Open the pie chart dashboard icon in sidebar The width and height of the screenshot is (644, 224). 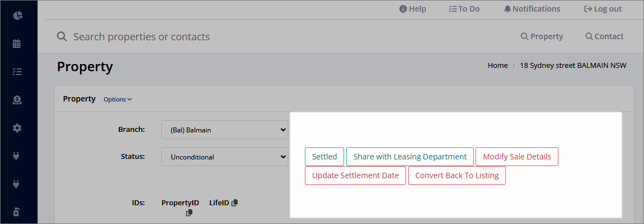(x=17, y=16)
